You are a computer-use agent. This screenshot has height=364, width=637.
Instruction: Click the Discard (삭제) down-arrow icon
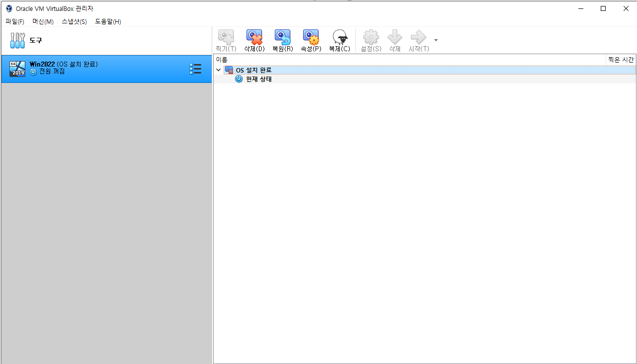[395, 37]
